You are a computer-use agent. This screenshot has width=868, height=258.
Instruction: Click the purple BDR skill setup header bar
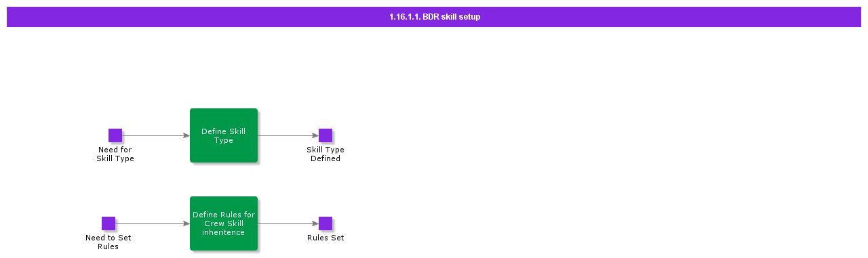[434, 17]
